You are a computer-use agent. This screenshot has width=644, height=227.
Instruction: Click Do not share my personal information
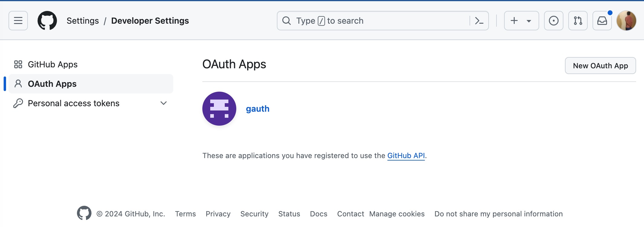[499, 214]
